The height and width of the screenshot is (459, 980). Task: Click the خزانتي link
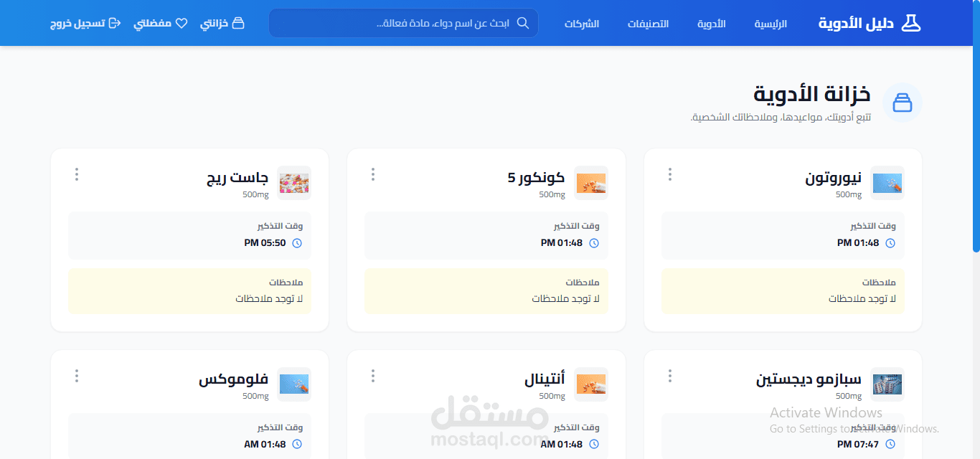click(x=222, y=23)
